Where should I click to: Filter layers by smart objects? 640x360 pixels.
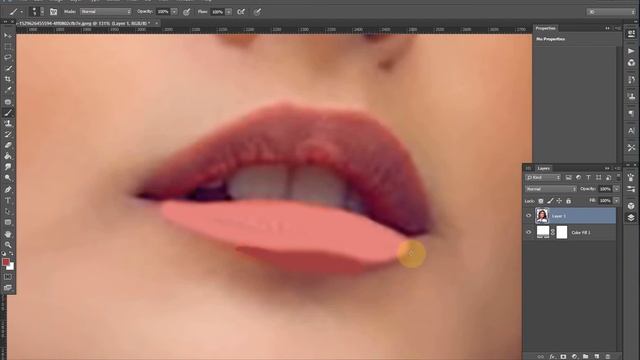coord(608,178)
